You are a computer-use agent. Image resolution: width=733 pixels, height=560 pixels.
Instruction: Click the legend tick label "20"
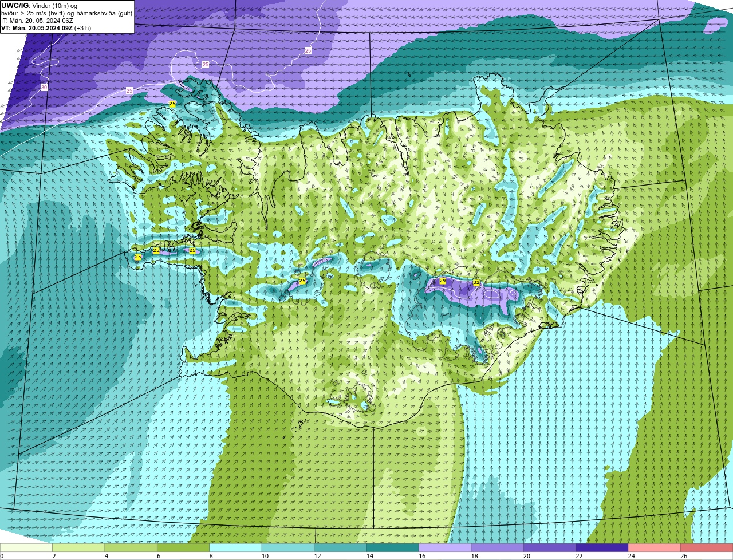click(527, 556)
